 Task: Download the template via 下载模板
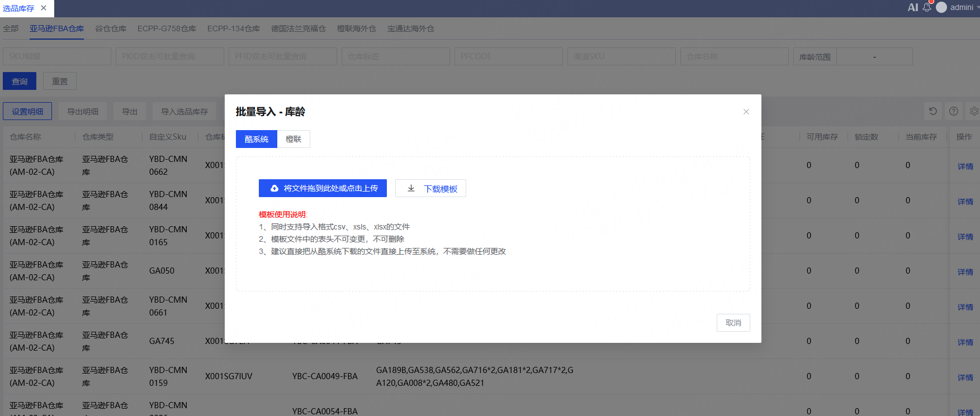430,188
